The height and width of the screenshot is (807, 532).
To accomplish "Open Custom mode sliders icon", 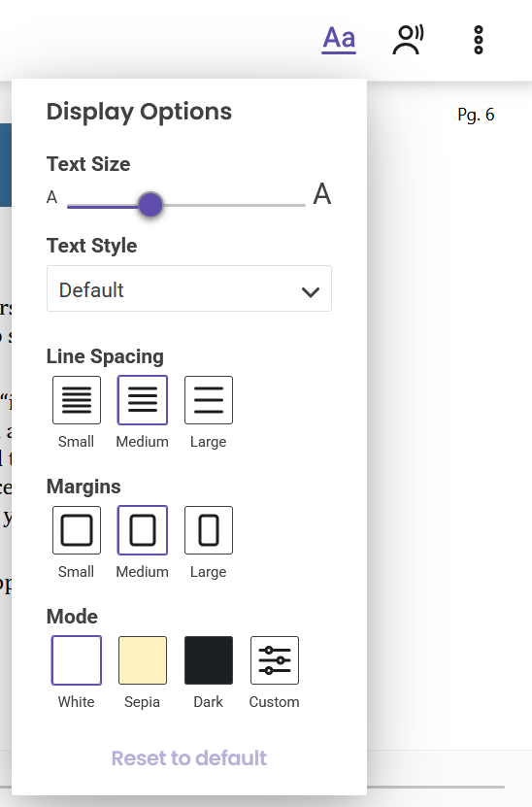I will (274, 660).
